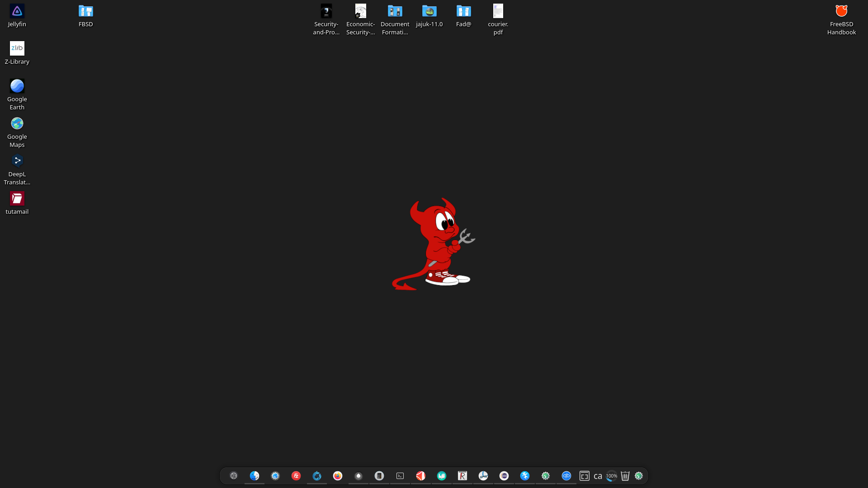Select the courier.pdf file

point(498,11)
